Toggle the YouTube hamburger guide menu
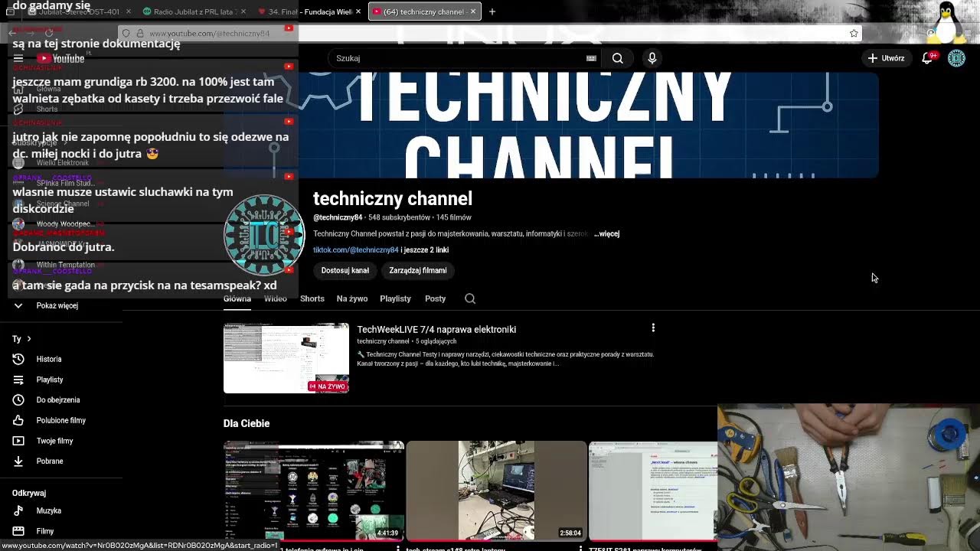 pyautogui.click(x=18, y=58)
